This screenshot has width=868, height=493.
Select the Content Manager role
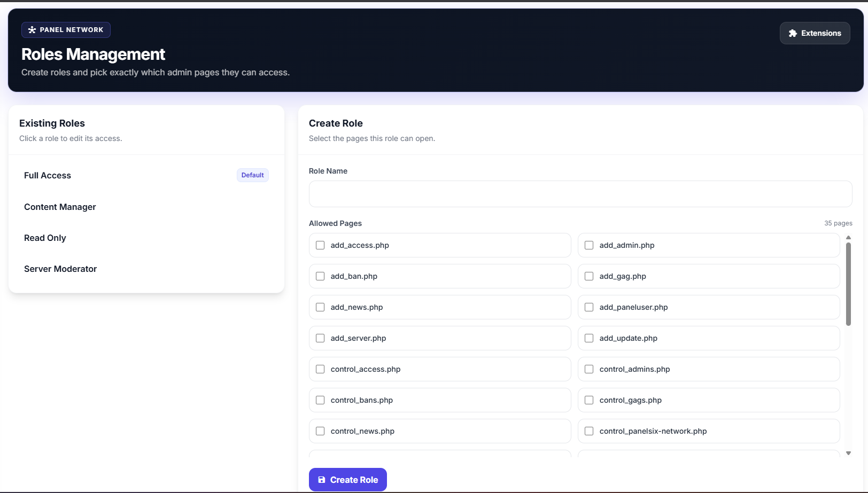60,207
